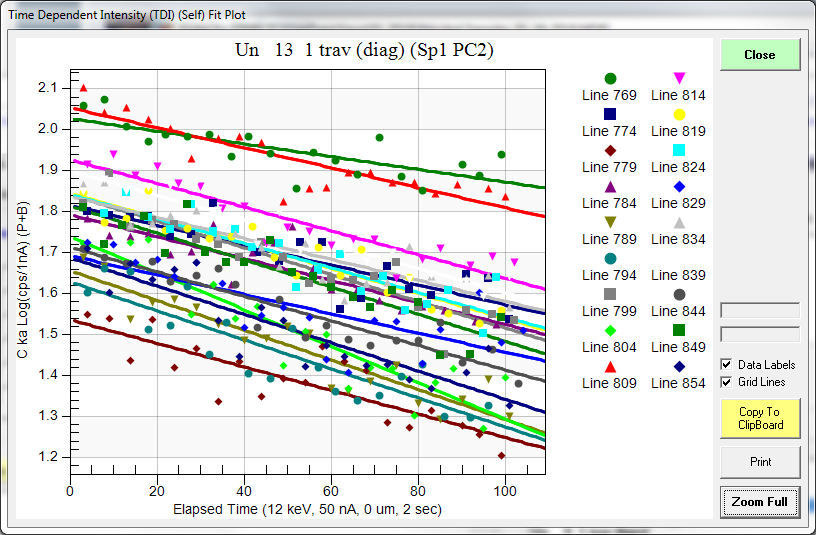
Task: Toggle the Data Labels checkbox
Action: pos(726,365)
